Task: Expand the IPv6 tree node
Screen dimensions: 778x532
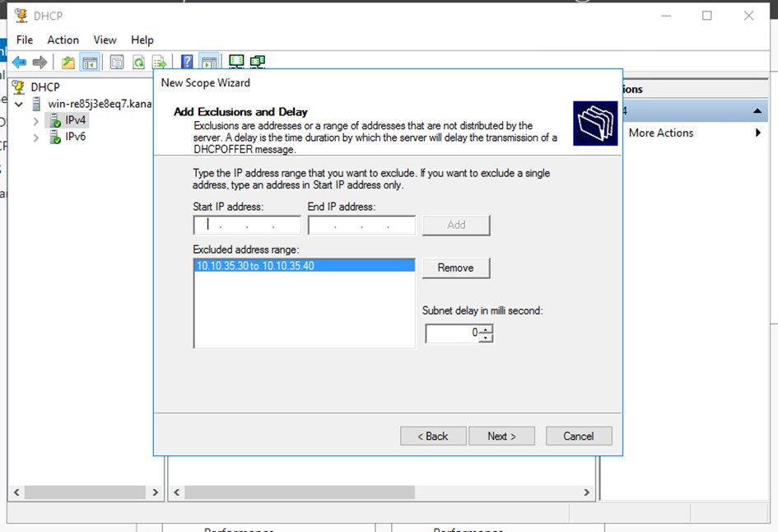Action: 35,138
